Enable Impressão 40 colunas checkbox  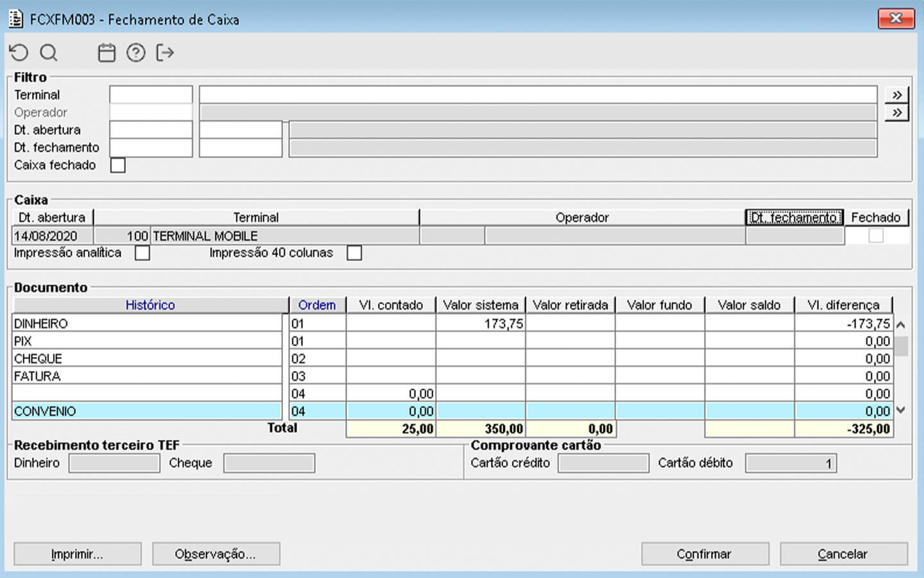[x=354, y=253]
